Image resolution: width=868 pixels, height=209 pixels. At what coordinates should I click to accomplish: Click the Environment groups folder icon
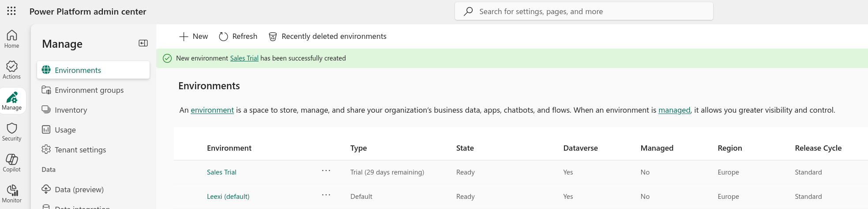(46, 90)
